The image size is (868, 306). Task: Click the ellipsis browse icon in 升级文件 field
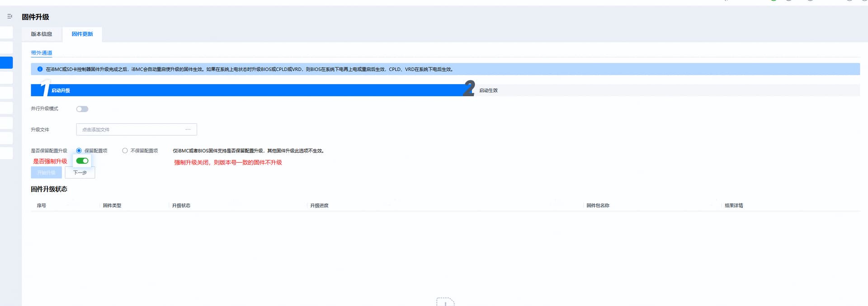pyautogui.click(x=188, y=129)
